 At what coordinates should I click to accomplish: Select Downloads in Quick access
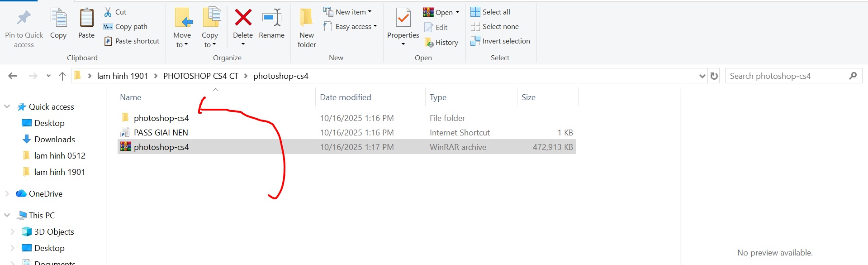coord(54,140)
